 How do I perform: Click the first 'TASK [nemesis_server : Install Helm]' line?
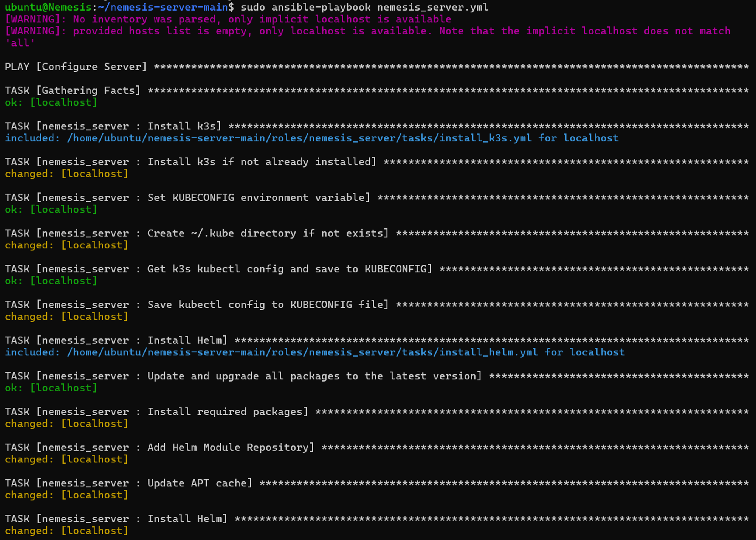tap(377, 340)
